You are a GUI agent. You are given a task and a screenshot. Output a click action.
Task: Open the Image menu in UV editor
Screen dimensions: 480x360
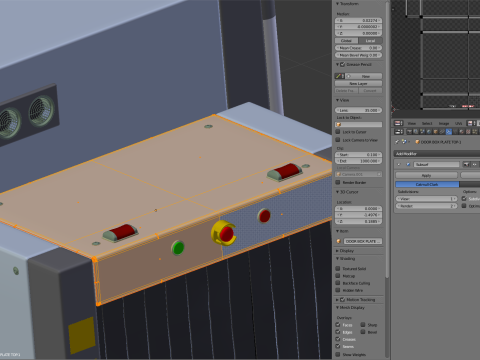pyautogui.click(x=444, y=123)
